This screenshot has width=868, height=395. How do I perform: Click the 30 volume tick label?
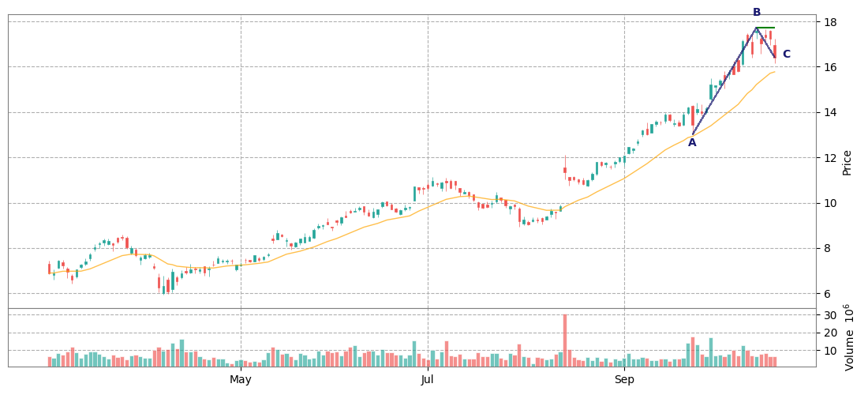(829, 315)
